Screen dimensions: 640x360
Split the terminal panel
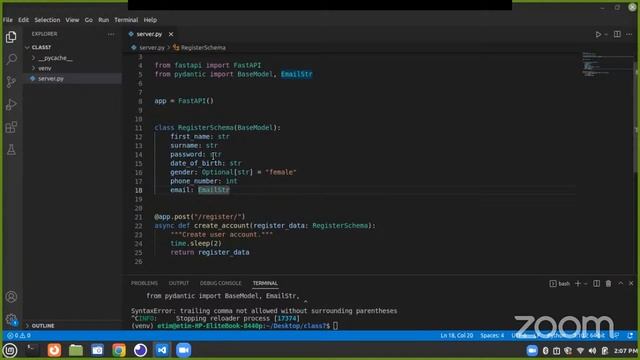[x=596, y=283]
